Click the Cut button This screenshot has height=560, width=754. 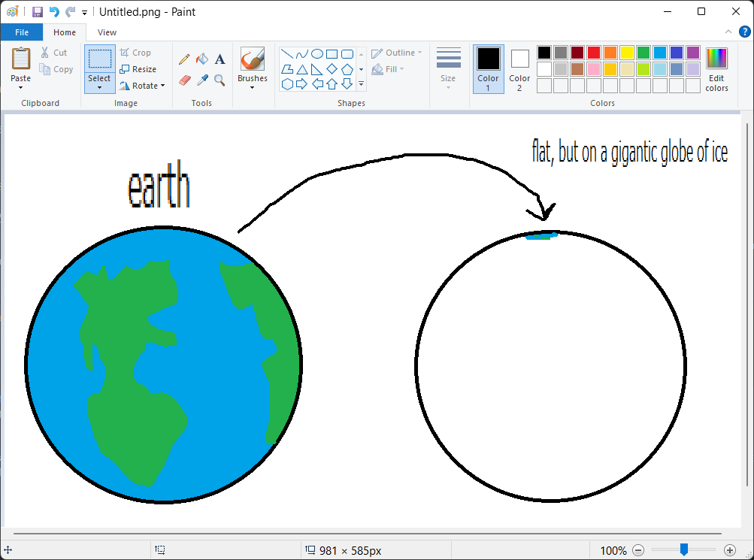[x=53, y=53]
